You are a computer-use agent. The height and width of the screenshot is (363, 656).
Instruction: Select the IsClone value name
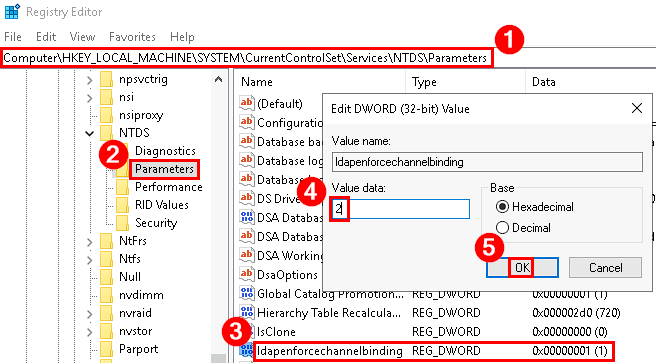point(276,332)
